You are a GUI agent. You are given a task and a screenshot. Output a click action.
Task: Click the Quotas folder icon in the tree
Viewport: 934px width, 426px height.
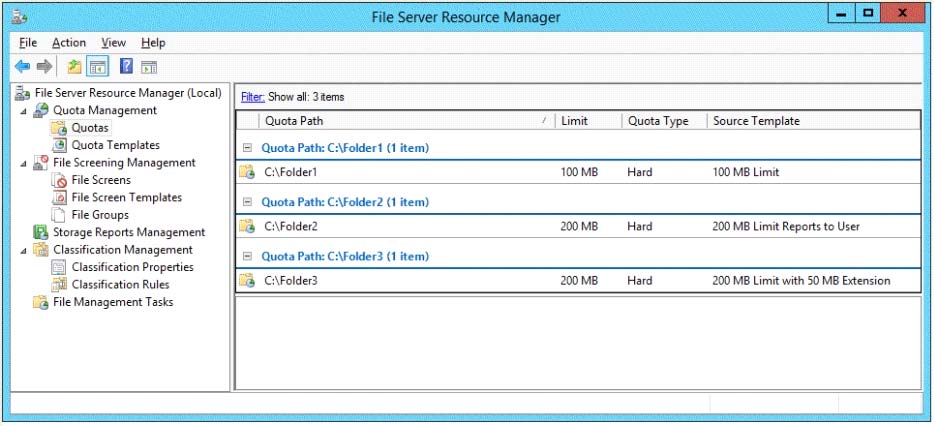coord(59,128)
